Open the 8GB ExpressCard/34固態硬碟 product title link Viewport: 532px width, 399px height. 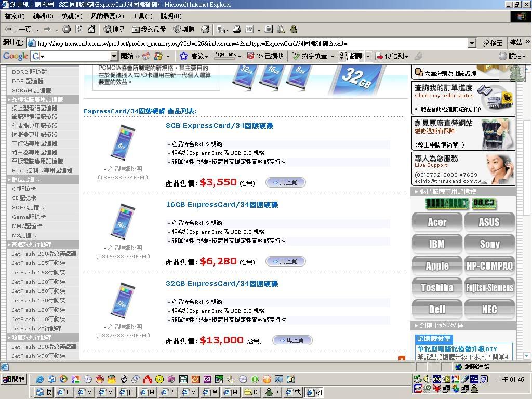click(220, 126)
